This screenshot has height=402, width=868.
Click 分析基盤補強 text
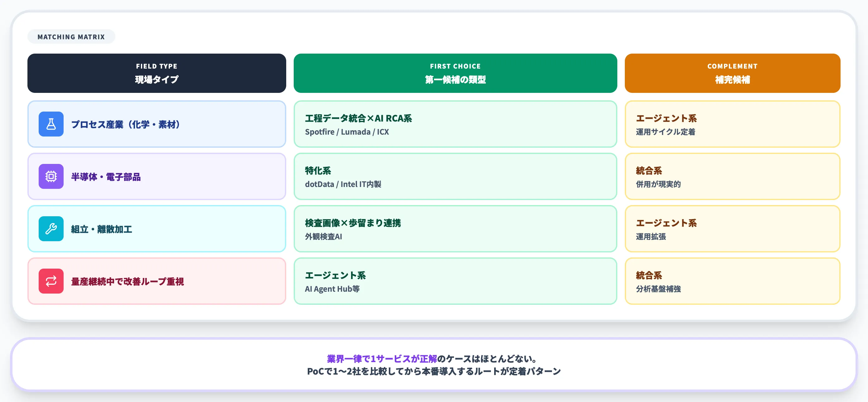click(x=658, y=289)
